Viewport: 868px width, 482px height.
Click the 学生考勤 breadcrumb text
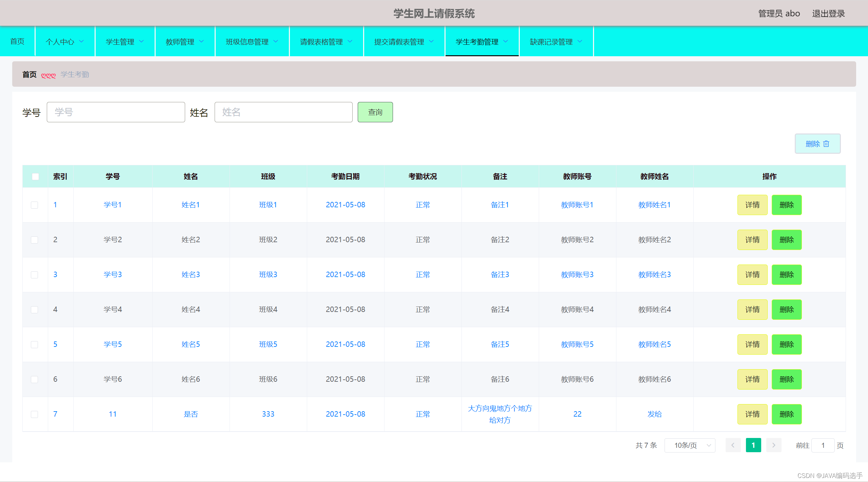coord(75,75)
